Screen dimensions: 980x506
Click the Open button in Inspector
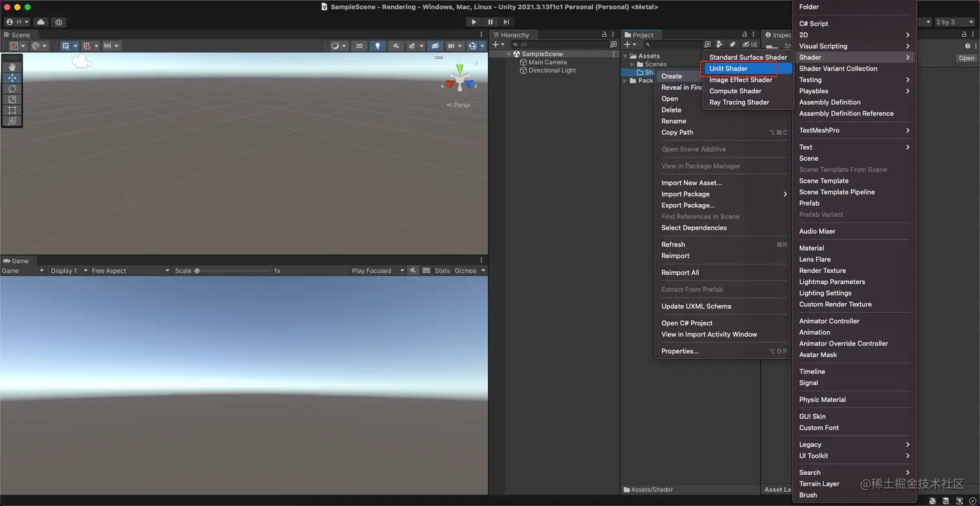pyautogui.click(x=966, y=58)
